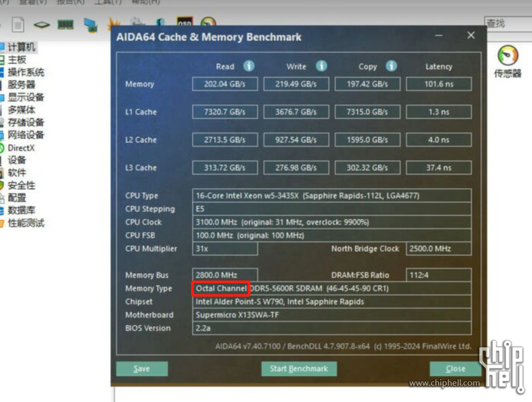Screen dimensions: 532x402
Task: Click the Write info icon
Action: pos(321,66)
